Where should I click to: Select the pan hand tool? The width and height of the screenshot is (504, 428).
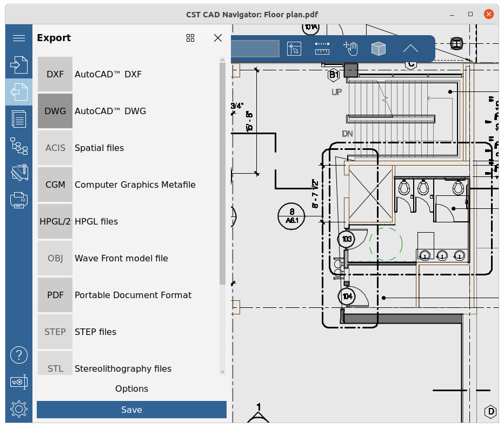(350, 49)
